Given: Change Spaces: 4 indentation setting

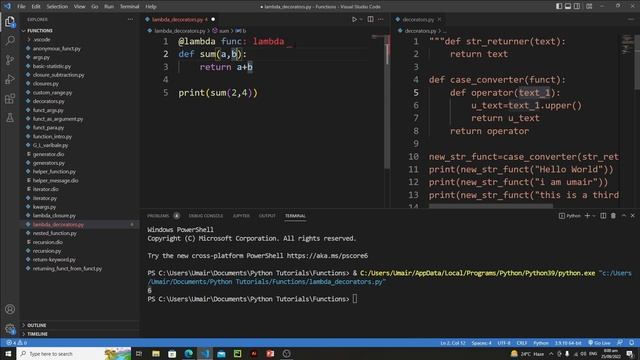Looking at the screenshot, I should tap(481, 343).
